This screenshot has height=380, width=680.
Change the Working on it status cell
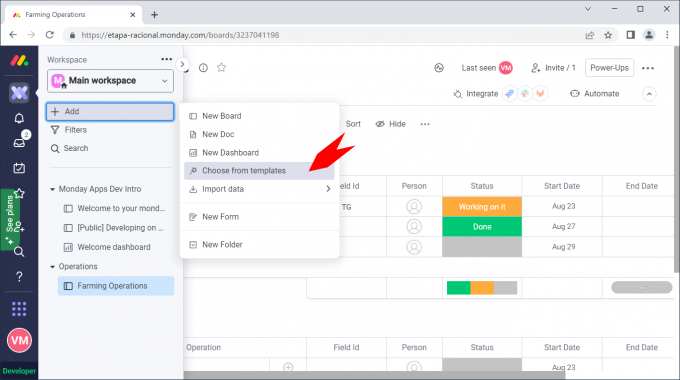pos(482,206)
